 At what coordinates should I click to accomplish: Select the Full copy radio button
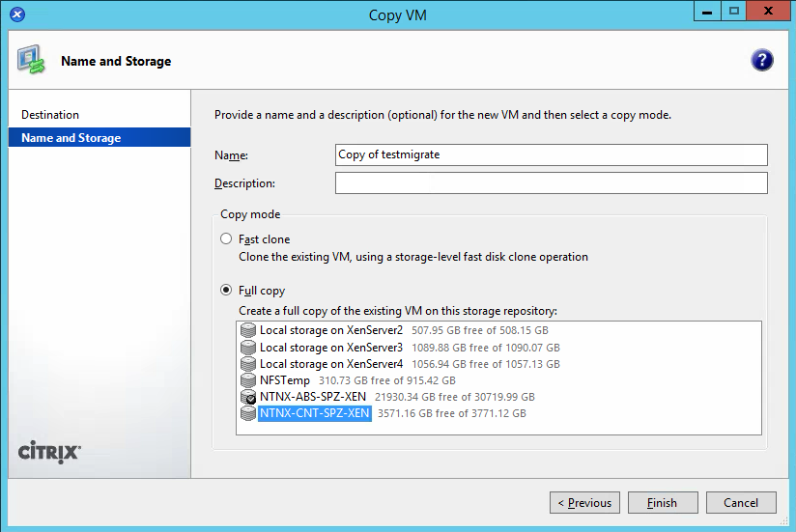pyautogui.click(x=226, y=290)
